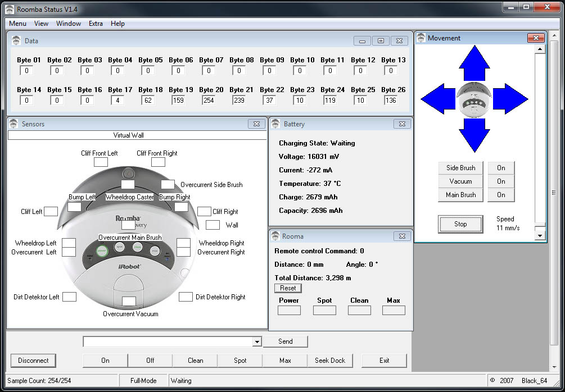Send the typed command
The width and height of the screenshot is (565, 392).
(286, 341)
